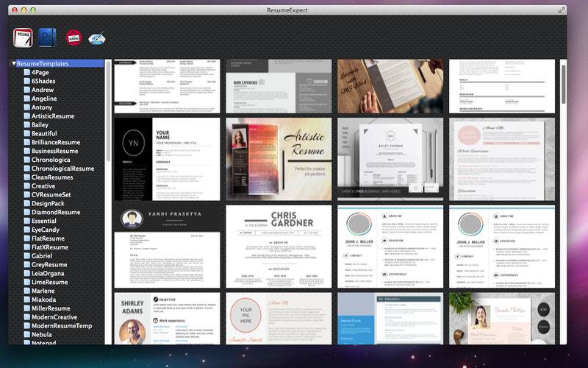Open the DiamondResume folder

(52, 212)
